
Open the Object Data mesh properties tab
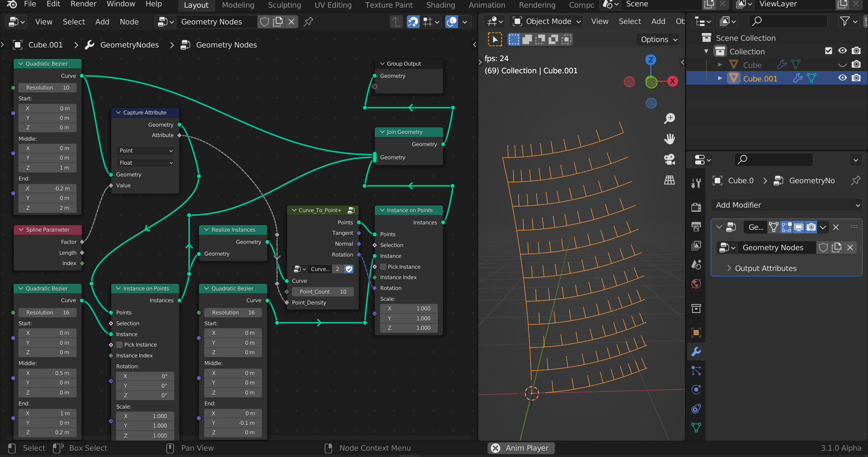coord(696,428)
